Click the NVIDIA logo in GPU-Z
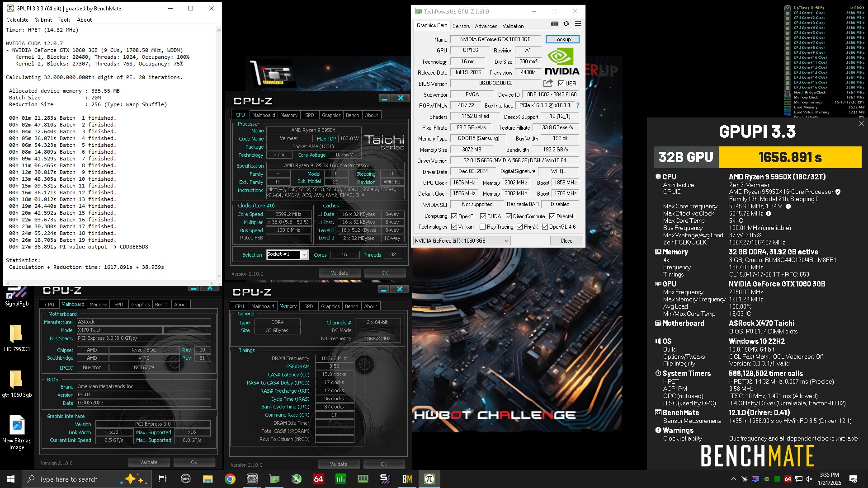This screenshot has height=488, width=868. (x=562, y=62)
